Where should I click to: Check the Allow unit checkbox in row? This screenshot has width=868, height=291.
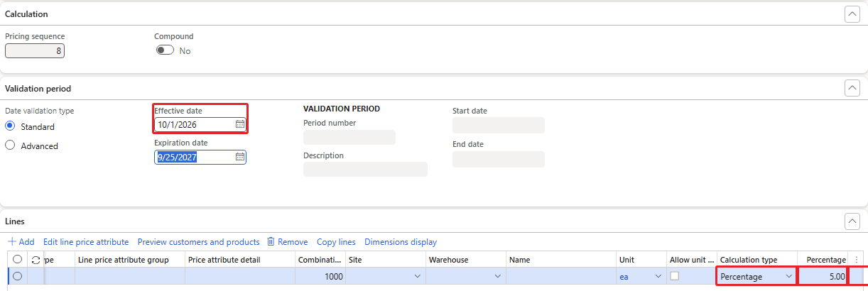tap(675, 276)
